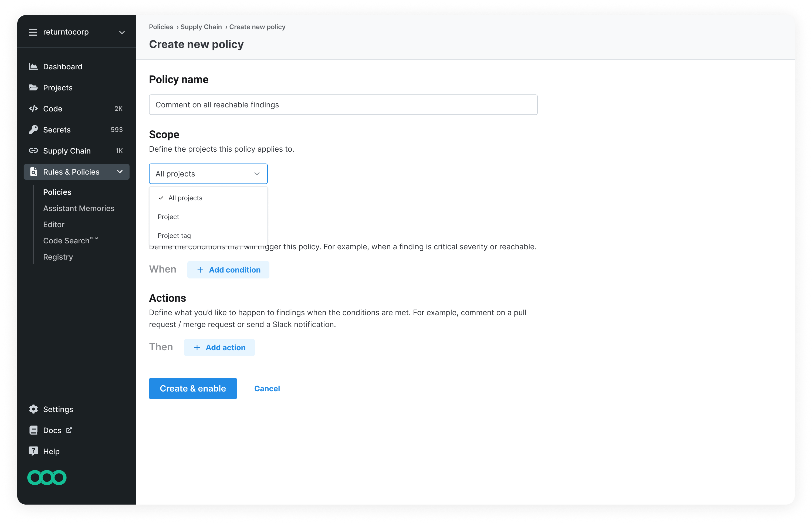Click the Add condition button

click(228, 270)
